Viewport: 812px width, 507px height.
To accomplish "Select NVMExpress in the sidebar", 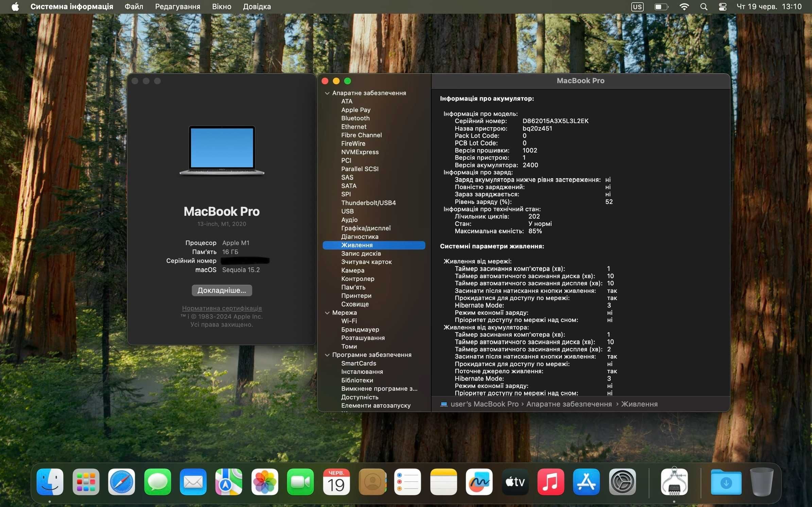I will coord(360,152).
